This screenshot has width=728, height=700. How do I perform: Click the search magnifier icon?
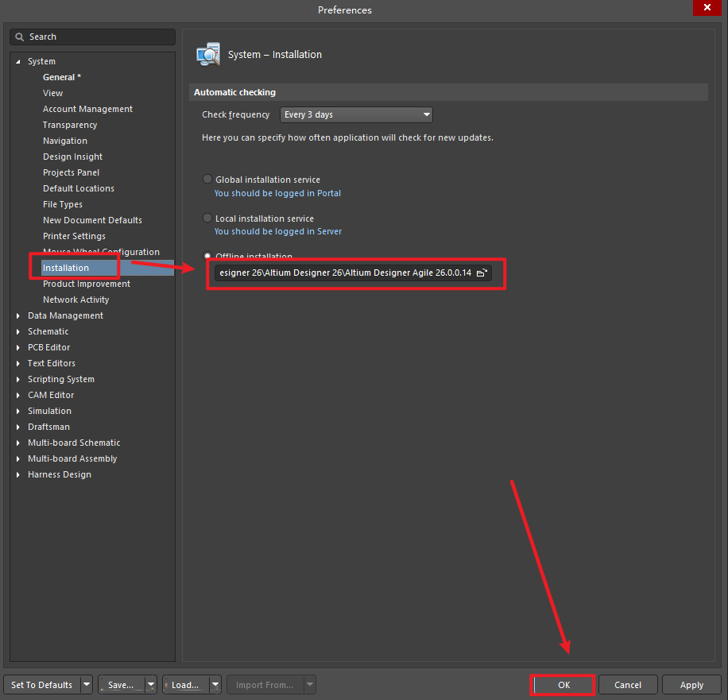(x=20, y=37)
